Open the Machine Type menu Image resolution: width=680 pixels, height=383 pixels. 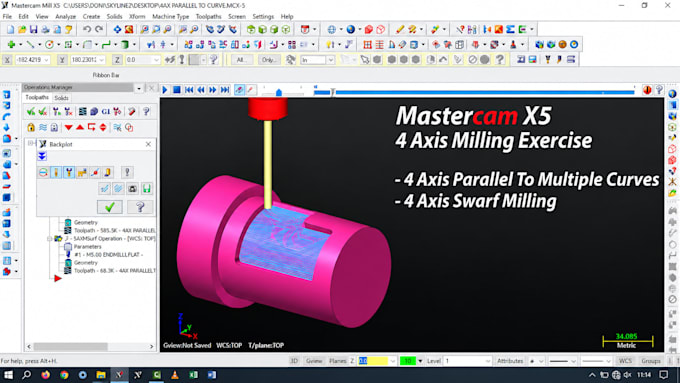(170, 16)
